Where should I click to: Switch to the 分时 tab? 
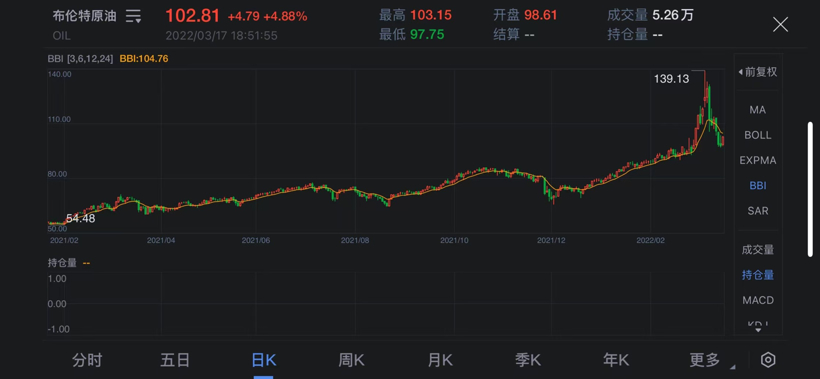tap(87, 360)
